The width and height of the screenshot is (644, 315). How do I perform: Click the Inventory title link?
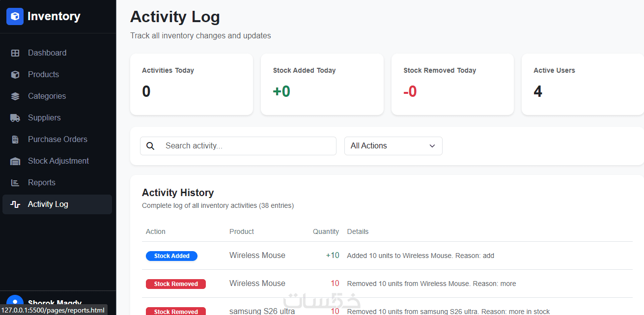[54, 16]
